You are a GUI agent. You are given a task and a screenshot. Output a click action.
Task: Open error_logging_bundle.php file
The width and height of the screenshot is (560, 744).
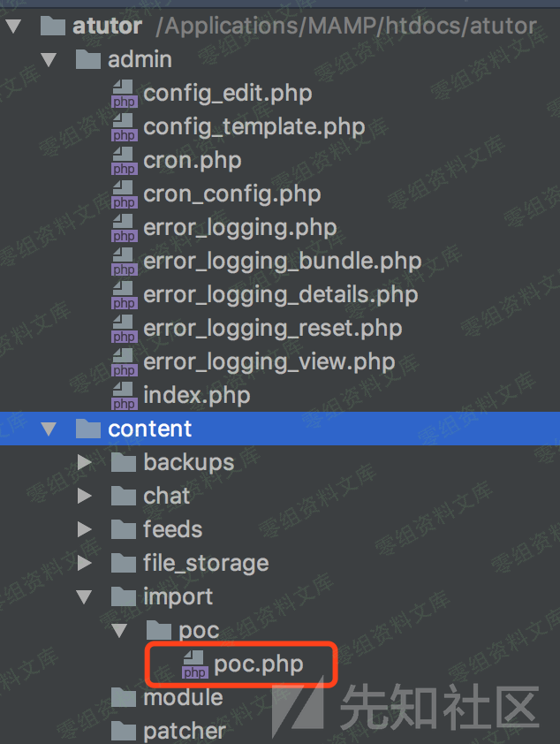coord(283,262)
